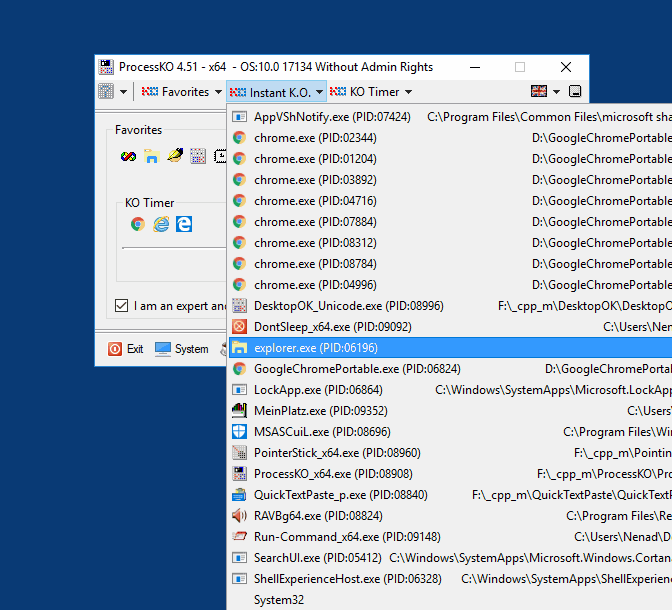Open the ProcessKO main menu icon in toolbar
Screen dimensions: 672x610
coord(106,91)
